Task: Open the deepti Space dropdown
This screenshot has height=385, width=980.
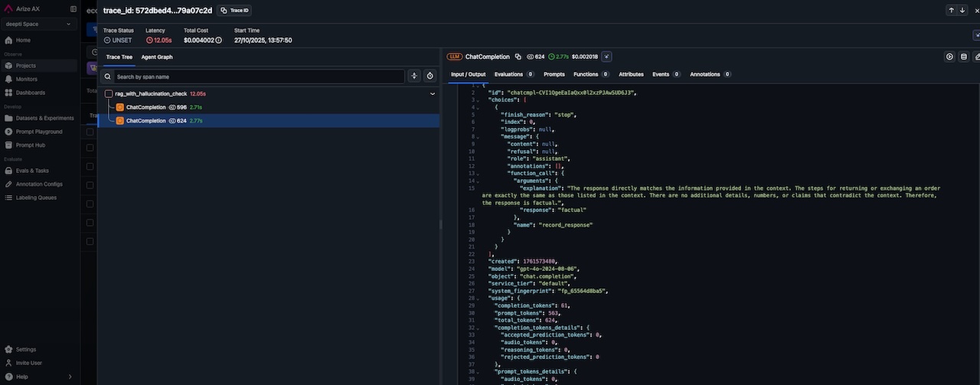Action: [38, 24]
